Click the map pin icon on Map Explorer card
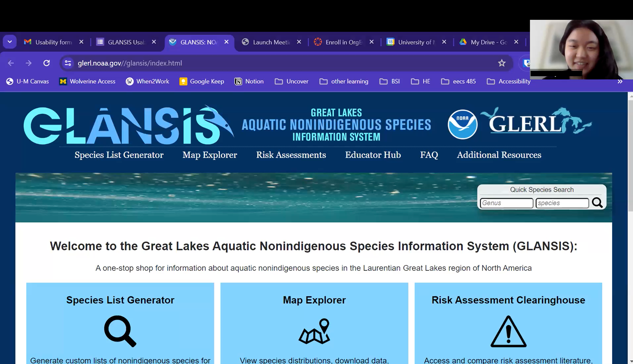 coord(314,331)
